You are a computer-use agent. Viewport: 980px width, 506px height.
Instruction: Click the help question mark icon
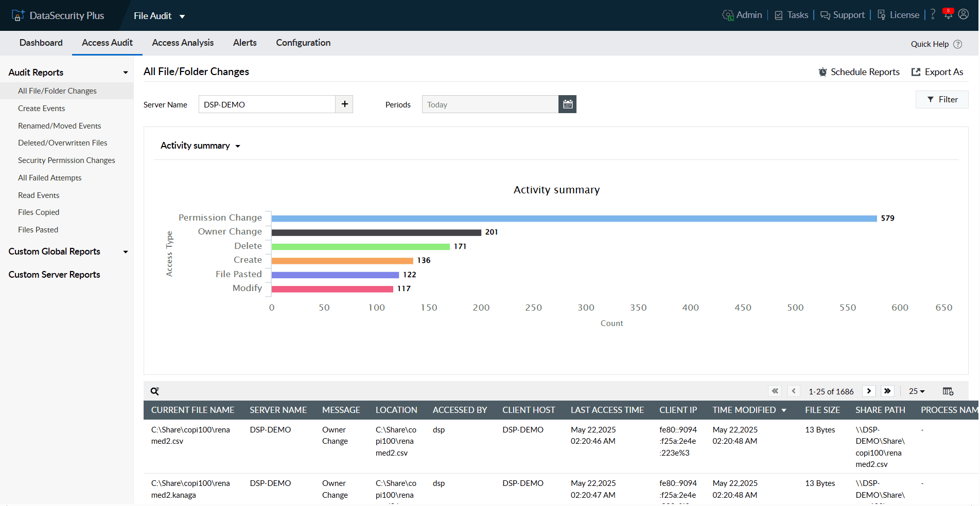[933, 14]
